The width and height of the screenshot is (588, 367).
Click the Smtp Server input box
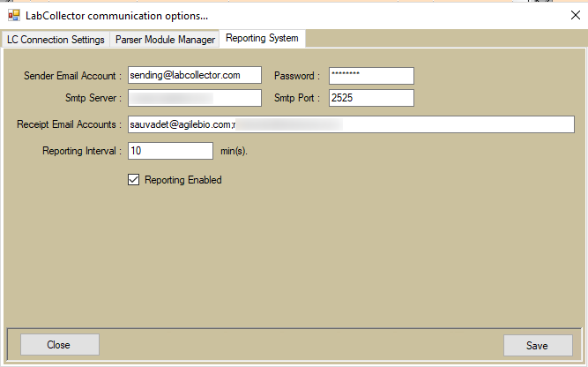tap(195, 98)
